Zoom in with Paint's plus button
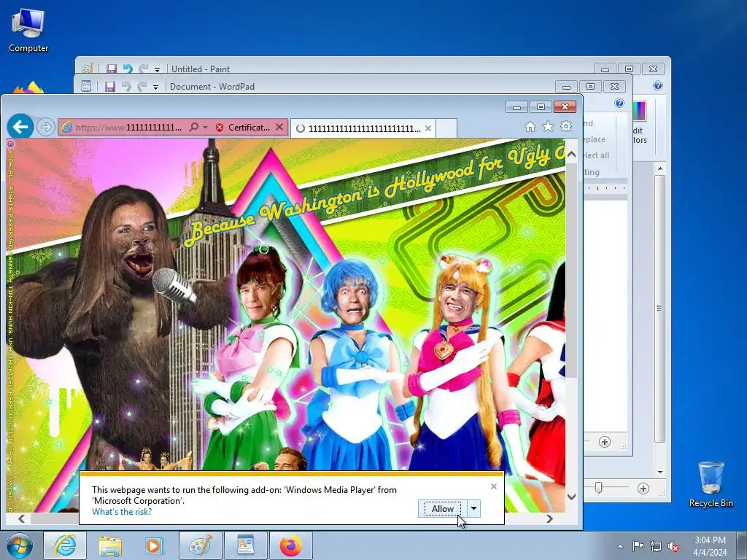 [x=643, y=489]
